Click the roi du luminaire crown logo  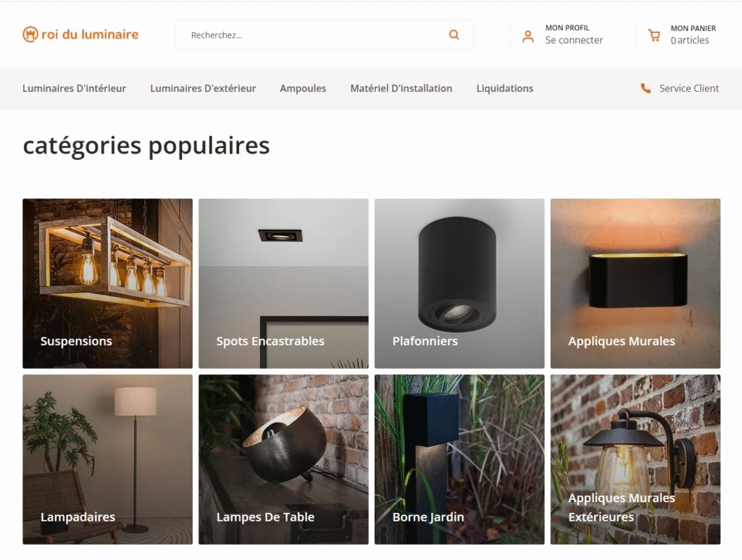[x=30, y=34]
